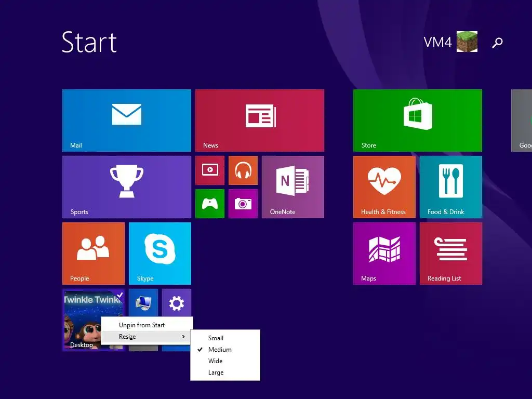Set tile size to Large
Screen dimensions: 532x399
point(225,373)
